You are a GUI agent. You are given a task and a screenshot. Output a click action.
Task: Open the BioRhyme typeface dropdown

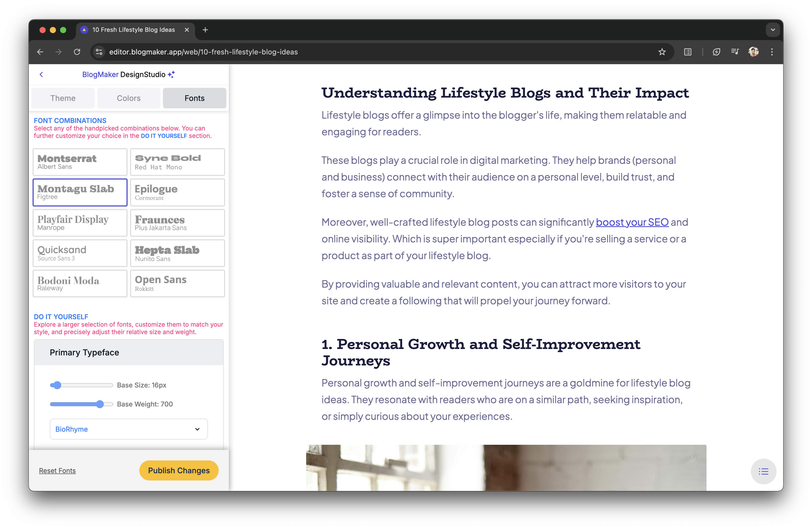coord(129,429)
